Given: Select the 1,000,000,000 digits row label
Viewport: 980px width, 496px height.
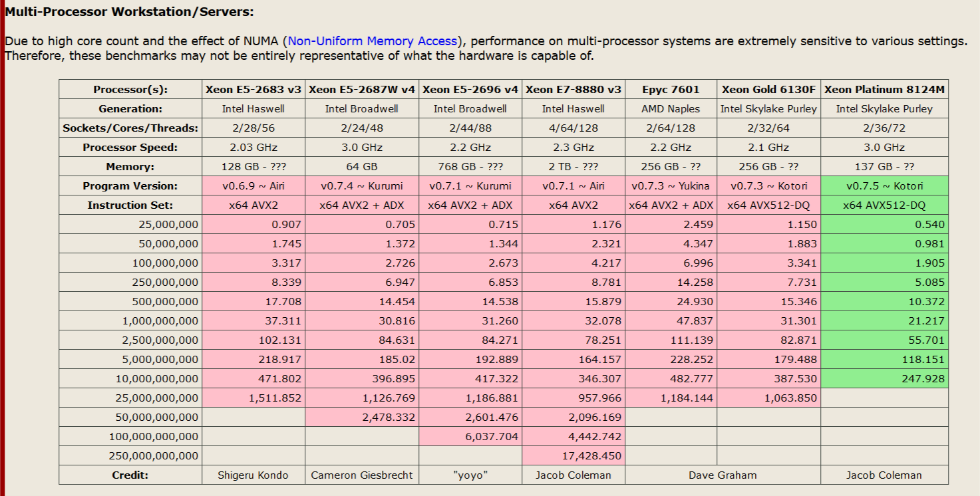Looking at the screenshot, I should [130, 321].
